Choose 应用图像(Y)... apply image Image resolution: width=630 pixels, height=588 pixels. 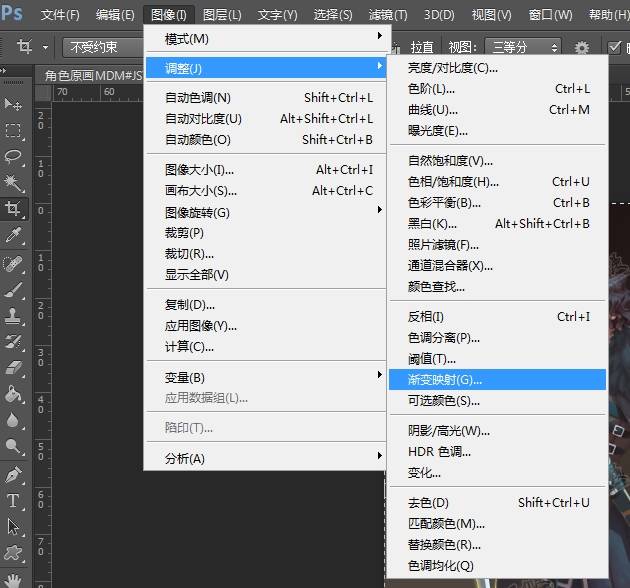tap(266, 326)
